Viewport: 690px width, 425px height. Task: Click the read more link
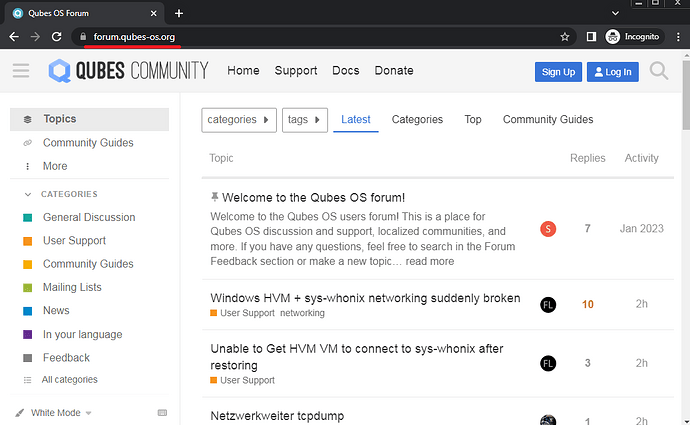tap(429, 261)
